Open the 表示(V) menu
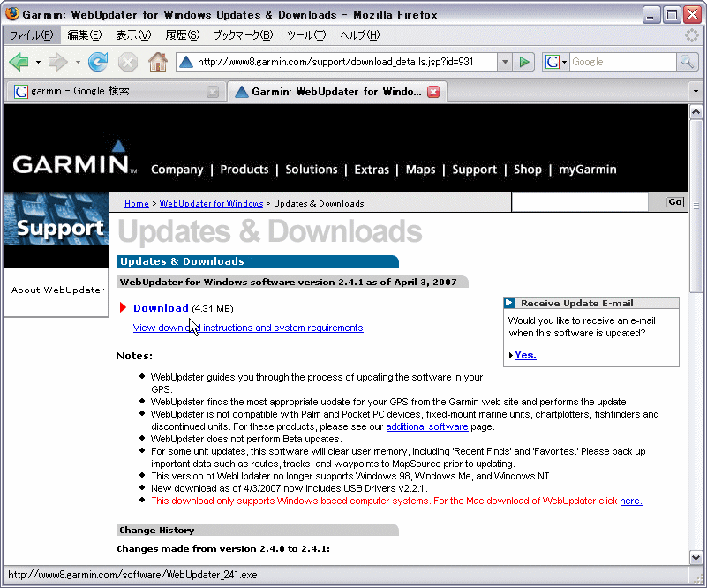The width and height of the screenshot is (707, 588). pos(133,35)
